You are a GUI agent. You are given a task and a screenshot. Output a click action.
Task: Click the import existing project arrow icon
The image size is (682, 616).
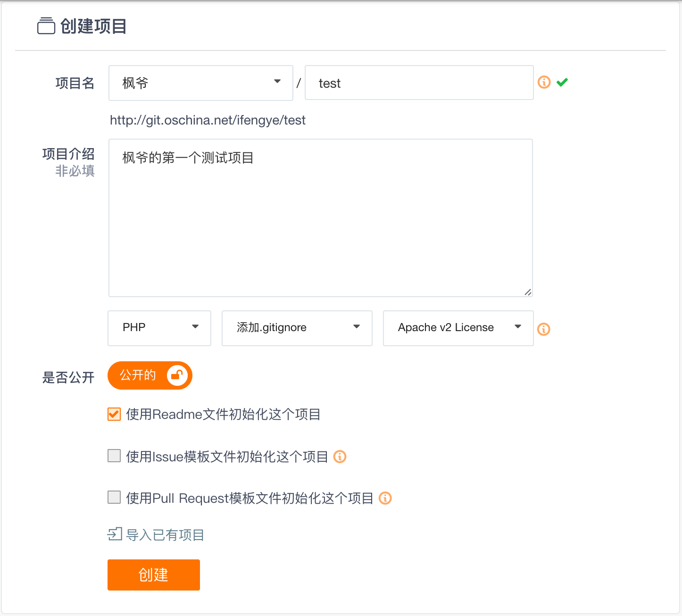[115, 534]
